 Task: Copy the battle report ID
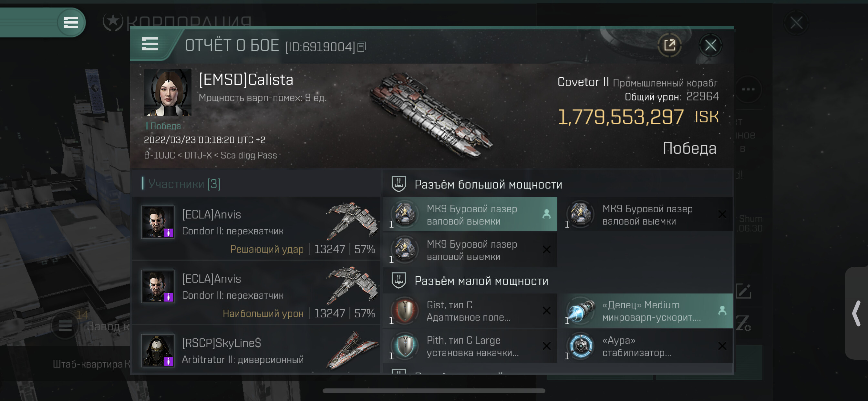[x=362, y=47]
